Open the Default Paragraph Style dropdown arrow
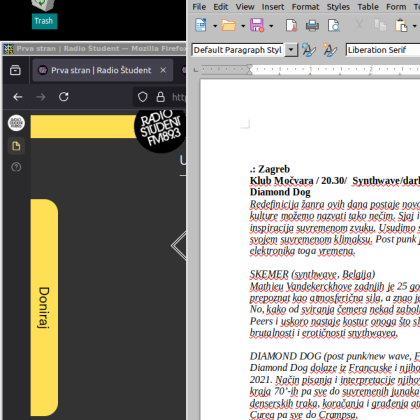This screenshot has width=420, height=420. click(291, 50)
